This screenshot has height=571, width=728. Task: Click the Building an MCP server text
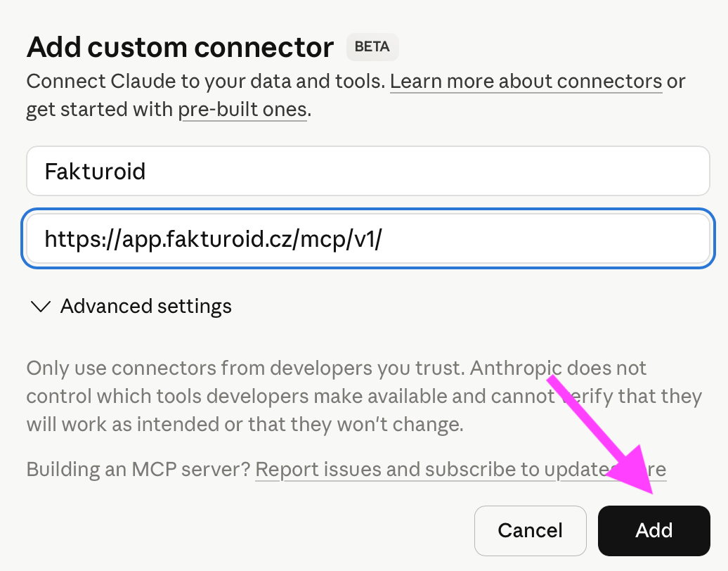138,469
